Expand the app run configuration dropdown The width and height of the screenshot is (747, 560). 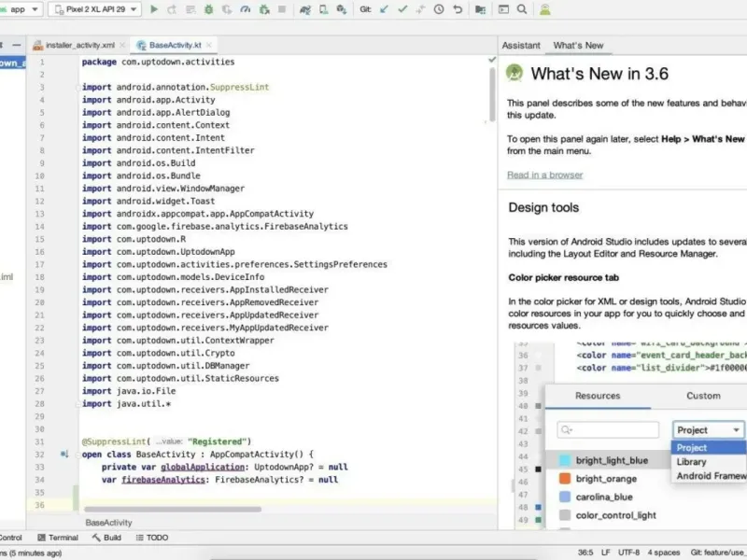coord(21,9)
